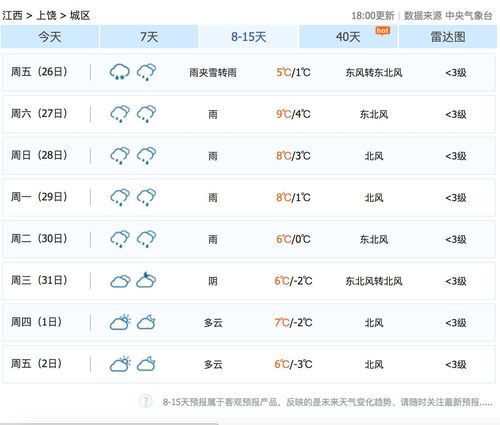Click the night rain icon for 周日 28日
The height and width of the screenshot is (425, 500).
coord(146,155)
